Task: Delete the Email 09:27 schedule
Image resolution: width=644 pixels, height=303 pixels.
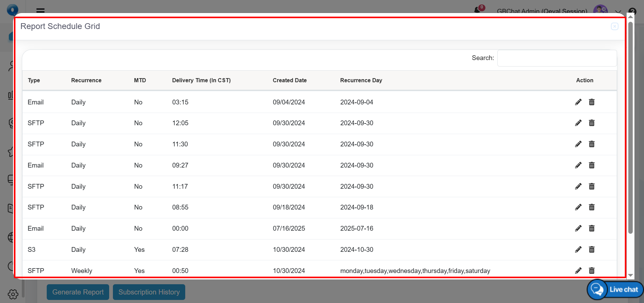Action: [x=592, y=165]
